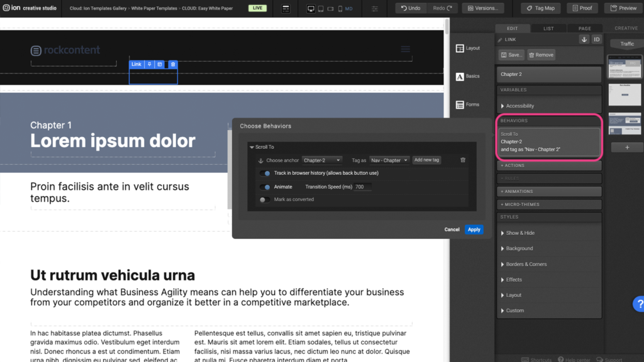Click the trash icon on Link toolbar
Image resolution: width=644 pixels, height=362 pixels.
click(x=173, y=65)
